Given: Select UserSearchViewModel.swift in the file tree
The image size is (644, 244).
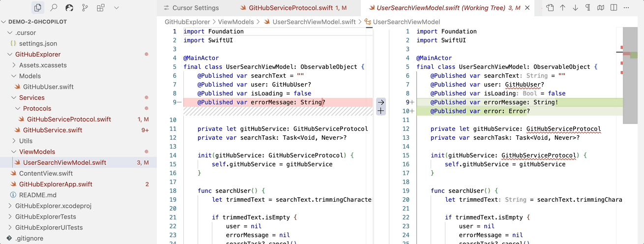Looking at the screenshot, I should 79,162.
